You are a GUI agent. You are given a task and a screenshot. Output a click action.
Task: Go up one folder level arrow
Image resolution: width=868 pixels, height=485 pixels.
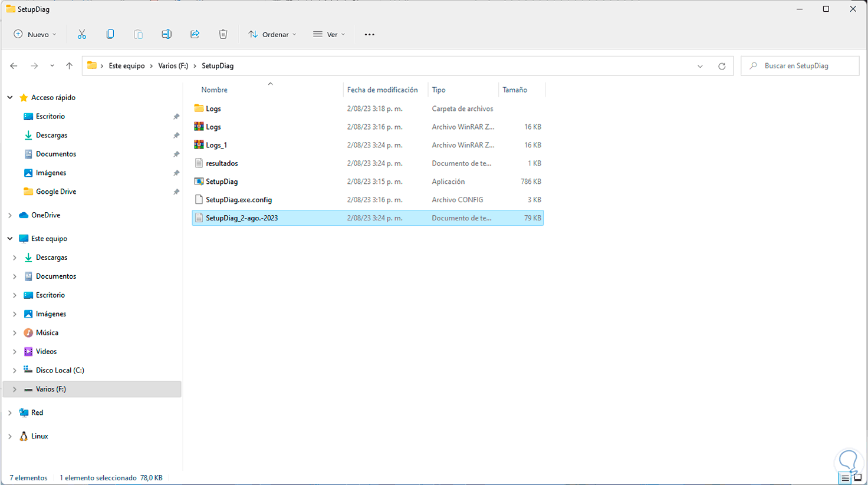pos(70,66)
